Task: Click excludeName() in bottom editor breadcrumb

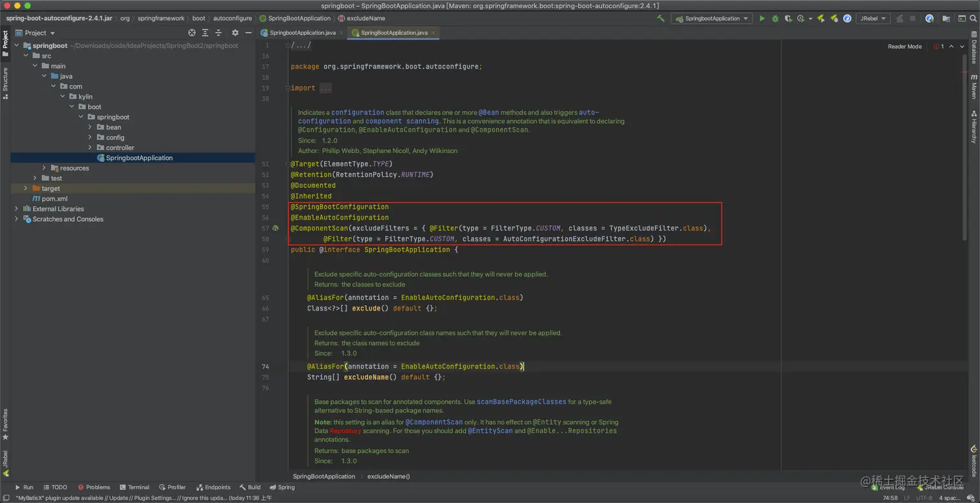Action: pos(389,476)
